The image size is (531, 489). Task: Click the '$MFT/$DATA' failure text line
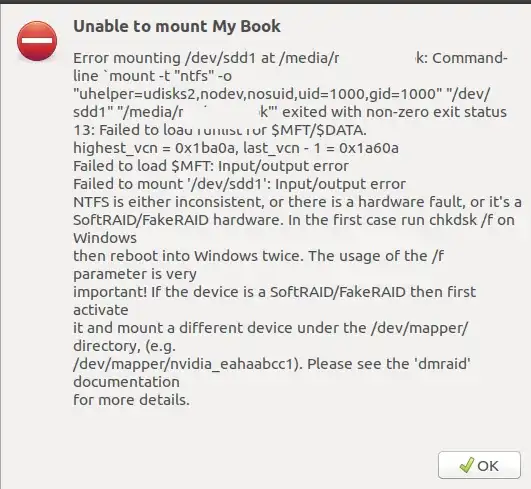point(220,130)
